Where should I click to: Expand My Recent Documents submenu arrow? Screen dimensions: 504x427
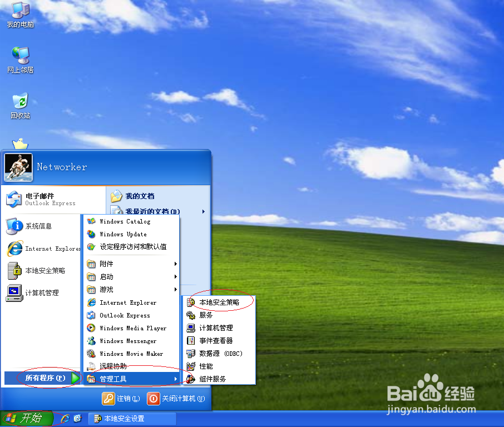tap(204, 211)
